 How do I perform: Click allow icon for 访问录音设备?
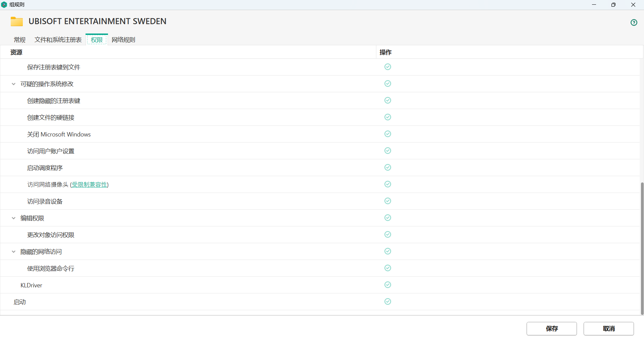click(387, 201)
